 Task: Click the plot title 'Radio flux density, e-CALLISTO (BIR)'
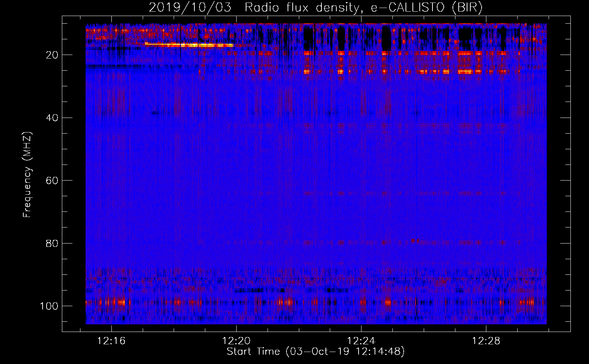click(x=363, y=8)
